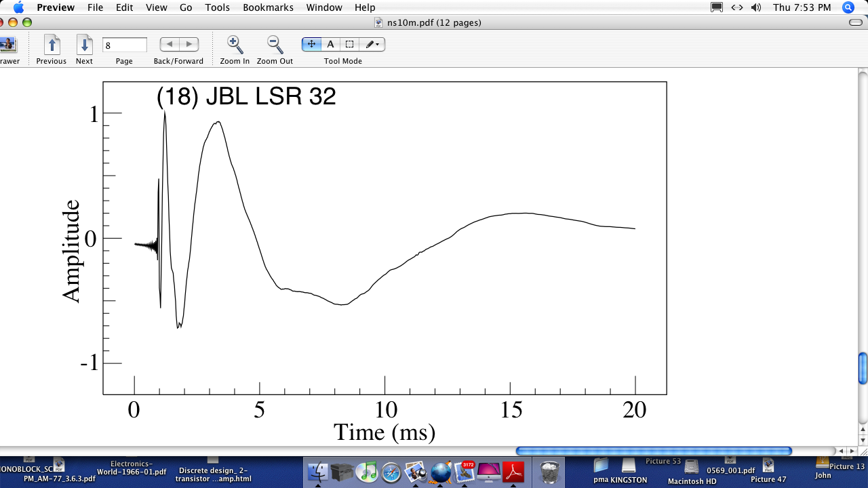Open the Annotate pencil tool dropdown
868x488 pixels.
pyautogui.click(x=372, y=44)
